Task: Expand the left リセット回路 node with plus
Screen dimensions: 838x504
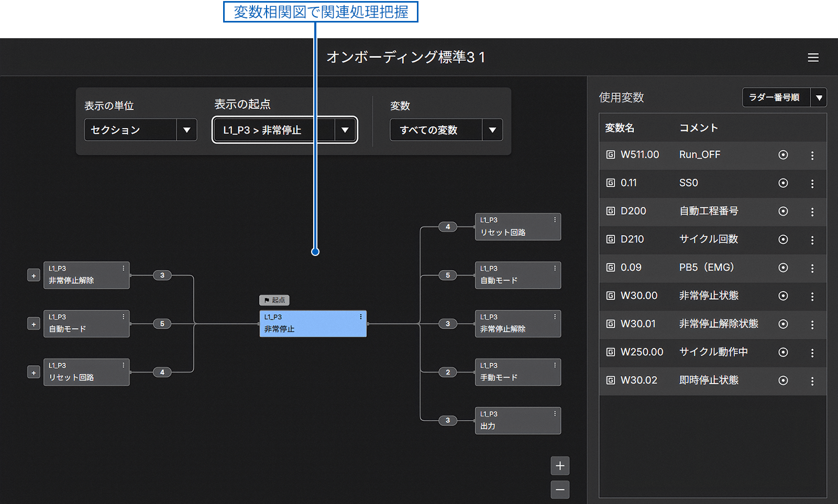Action: click(x=34, y=373)
